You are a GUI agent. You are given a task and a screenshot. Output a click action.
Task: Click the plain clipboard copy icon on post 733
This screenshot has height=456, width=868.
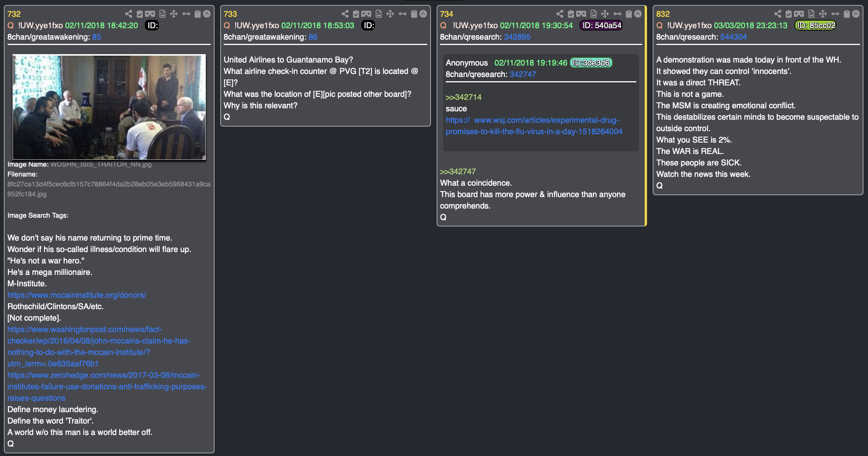[414, 14]
